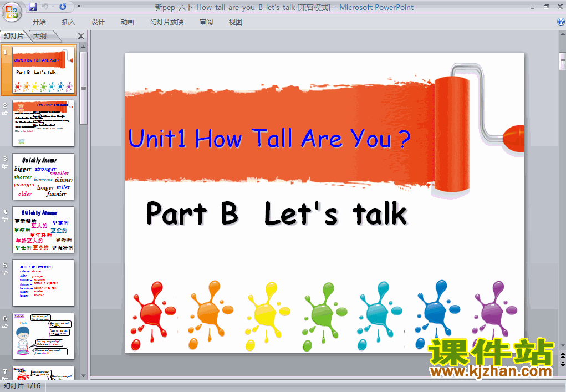
Task: Click animation star icon under slide 3
Action: [5, 166]
